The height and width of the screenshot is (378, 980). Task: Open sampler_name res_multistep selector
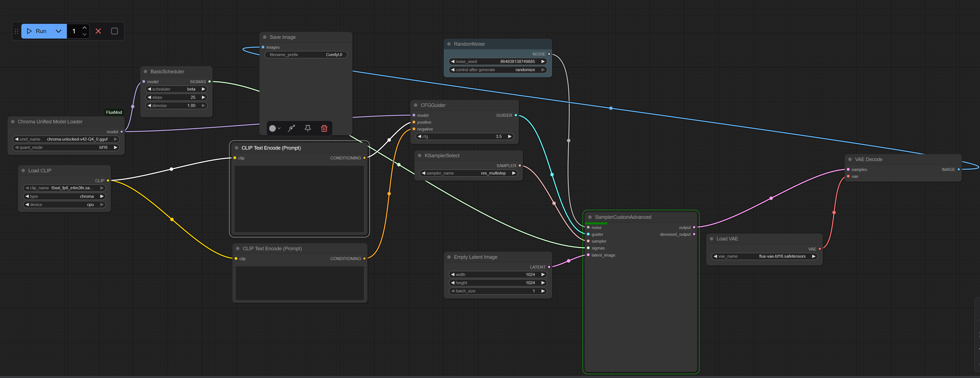[468, 173]
